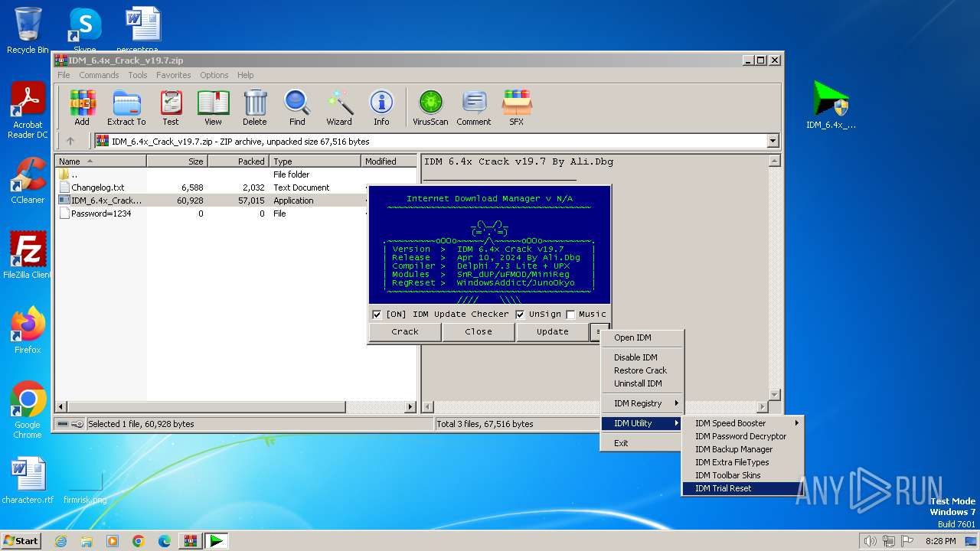Sort file list by Packed column

[x=238, y=161]
